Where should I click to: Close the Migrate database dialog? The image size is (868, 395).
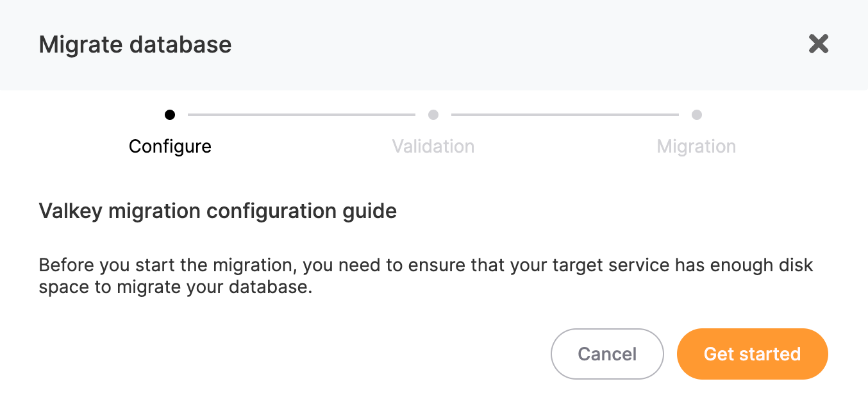(819, 44)
